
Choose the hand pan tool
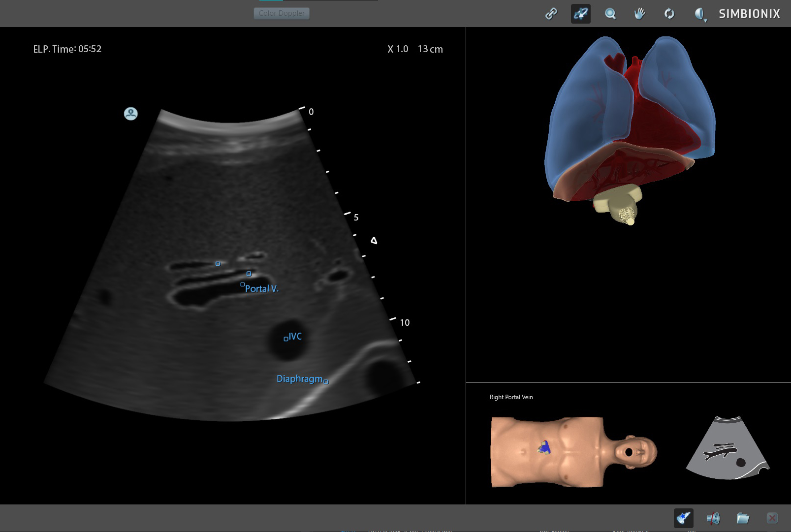[639, 13]
